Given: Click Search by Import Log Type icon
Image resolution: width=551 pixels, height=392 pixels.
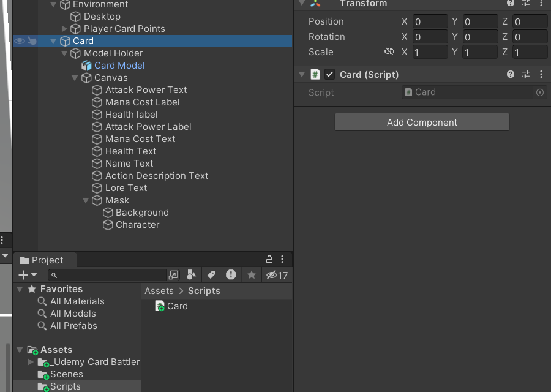Looking at the screenshot, I should point(231,275).
